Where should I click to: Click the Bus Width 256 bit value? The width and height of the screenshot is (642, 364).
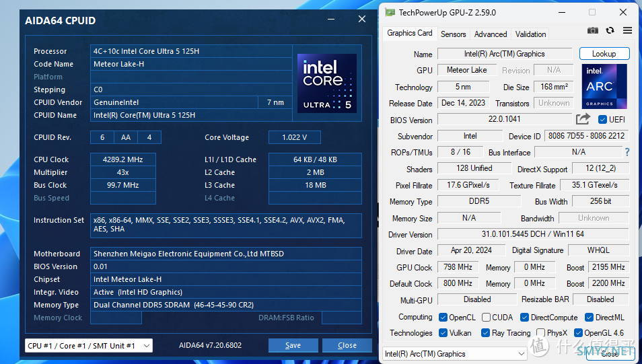click(601, 201)
